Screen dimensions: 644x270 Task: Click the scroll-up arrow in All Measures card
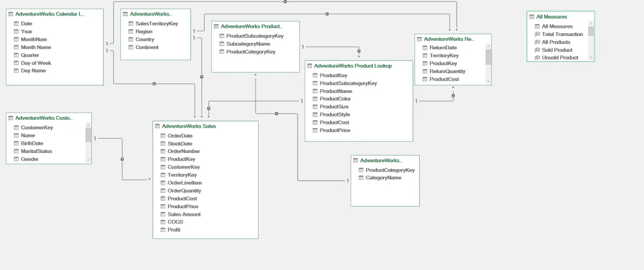tap(591, 24)
